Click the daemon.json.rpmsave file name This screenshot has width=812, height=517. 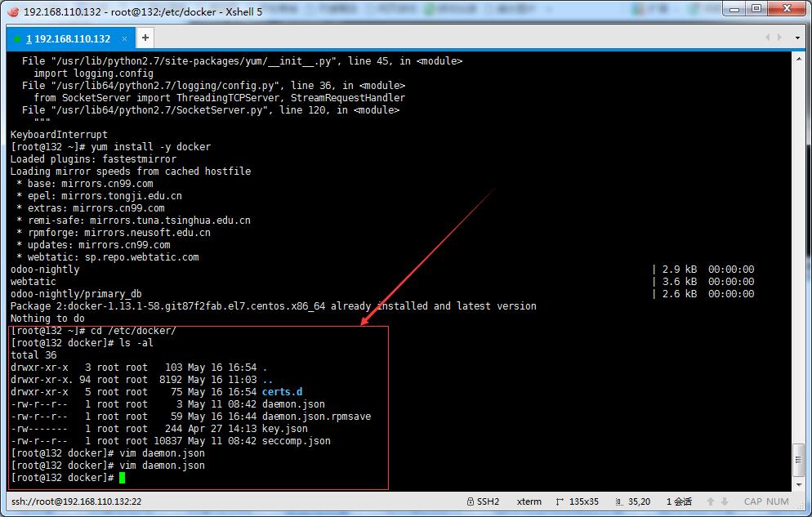coord(316,417)
